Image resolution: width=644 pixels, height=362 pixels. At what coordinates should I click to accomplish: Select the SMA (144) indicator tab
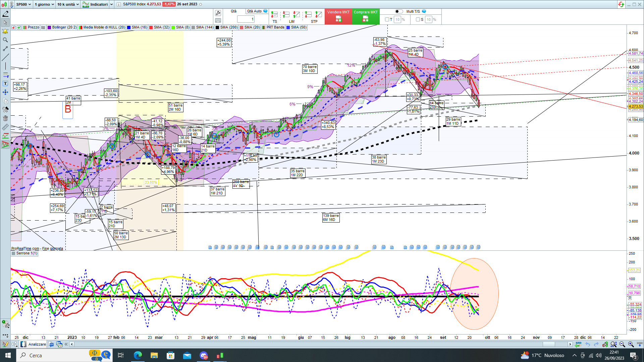(203, 27)
